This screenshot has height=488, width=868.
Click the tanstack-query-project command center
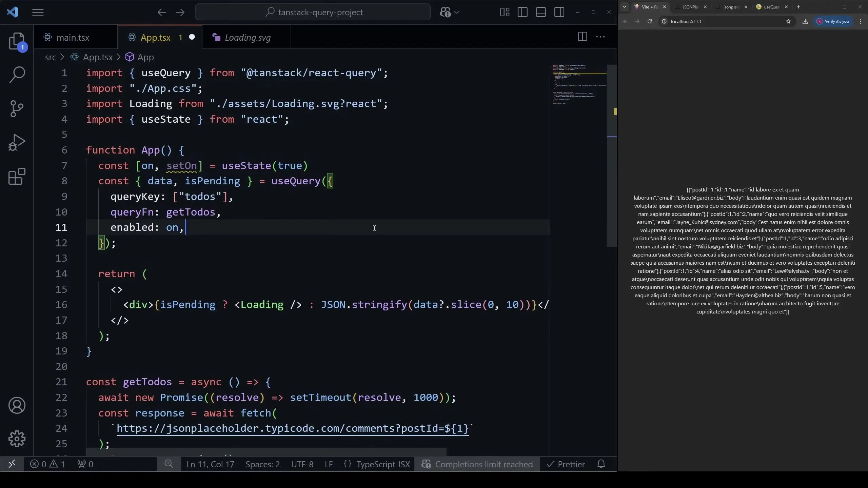click(x=313, y=13)
